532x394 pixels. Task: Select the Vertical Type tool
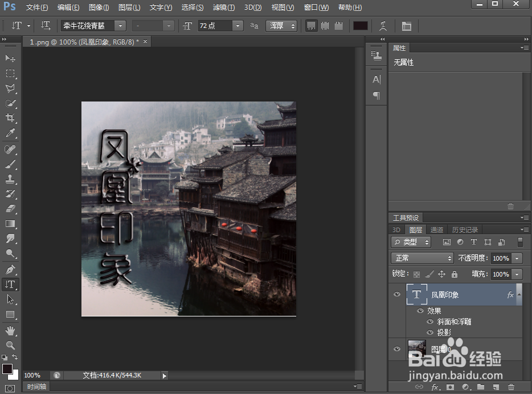click(10, 285)
